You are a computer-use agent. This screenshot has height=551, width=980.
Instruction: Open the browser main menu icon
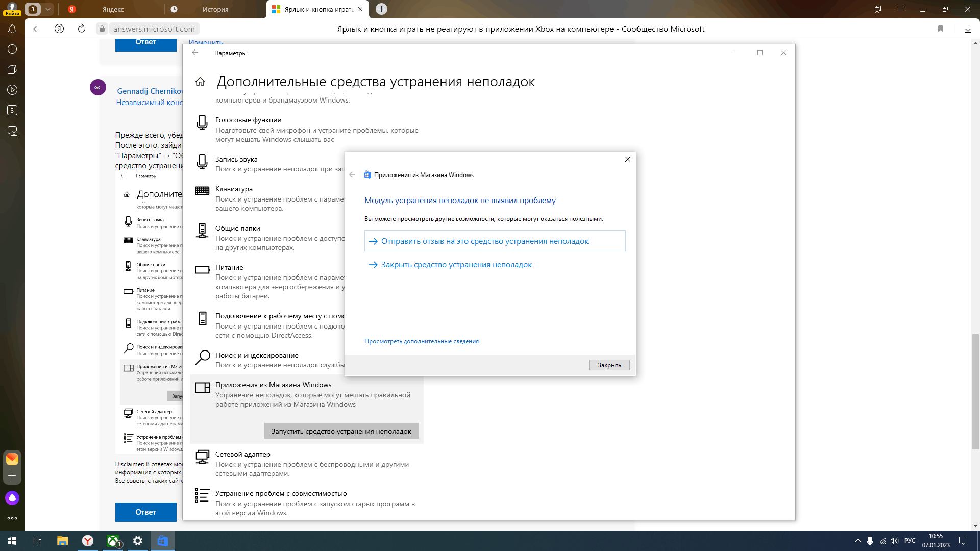click(900, 9)
